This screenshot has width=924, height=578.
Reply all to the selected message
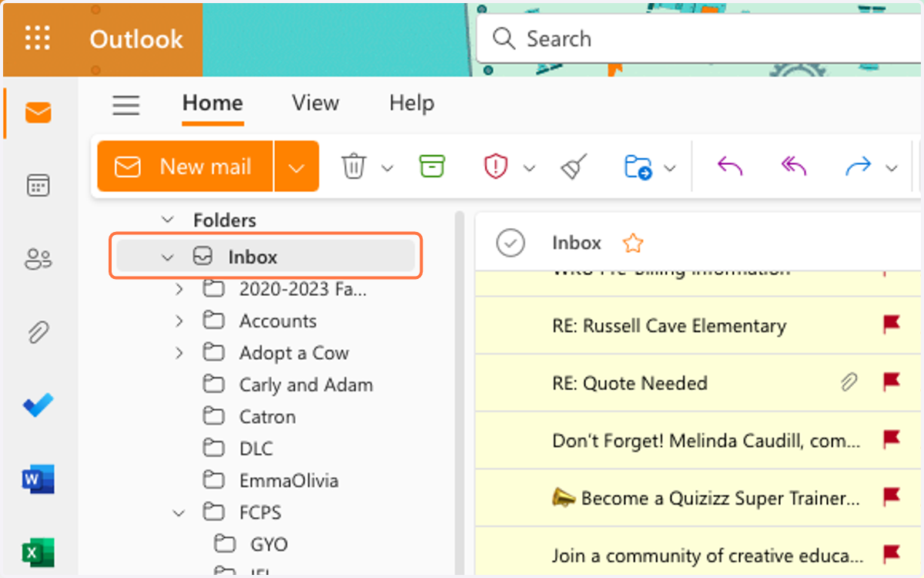pyautogui.click(x=793, y=166)
